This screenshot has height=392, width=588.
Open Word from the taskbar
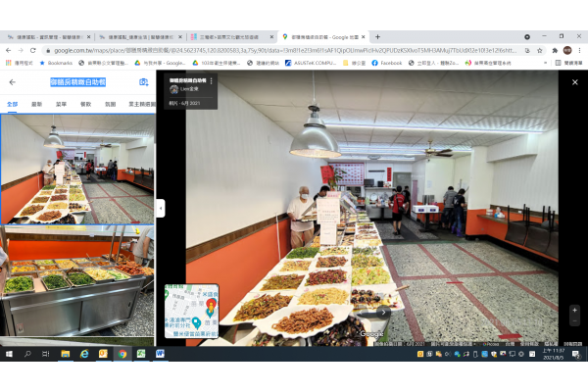coord(160,354)
